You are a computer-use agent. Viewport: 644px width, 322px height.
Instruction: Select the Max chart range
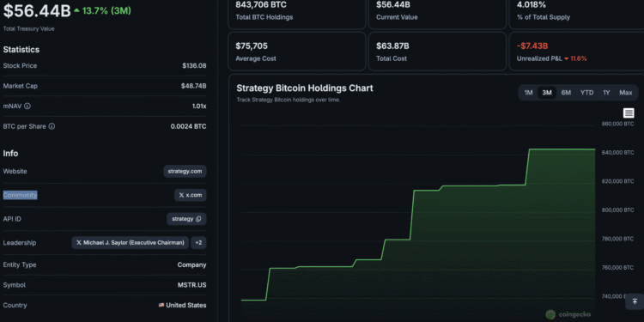625,93
